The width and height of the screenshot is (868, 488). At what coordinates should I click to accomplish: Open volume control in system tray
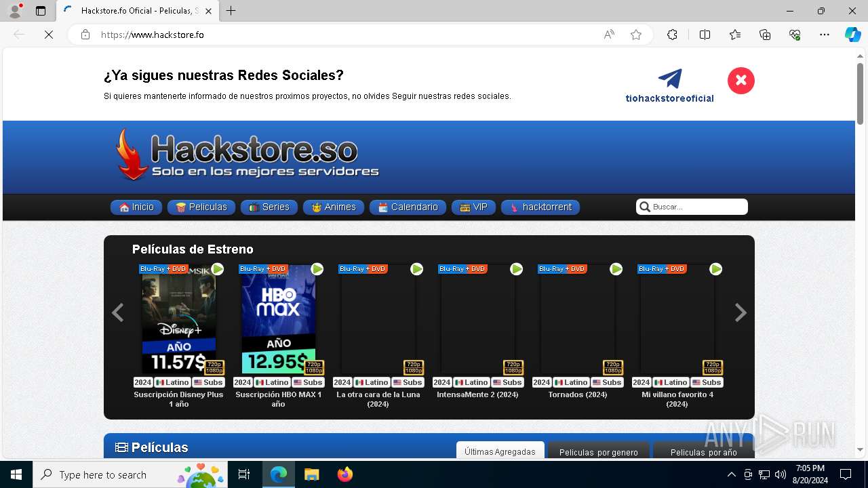(x=781, y=474)
